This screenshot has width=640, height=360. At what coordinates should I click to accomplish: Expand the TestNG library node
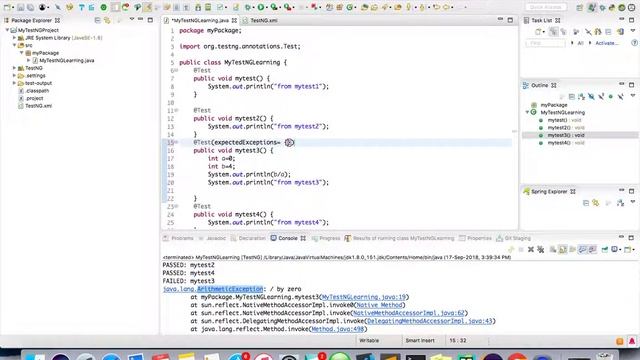14,68
